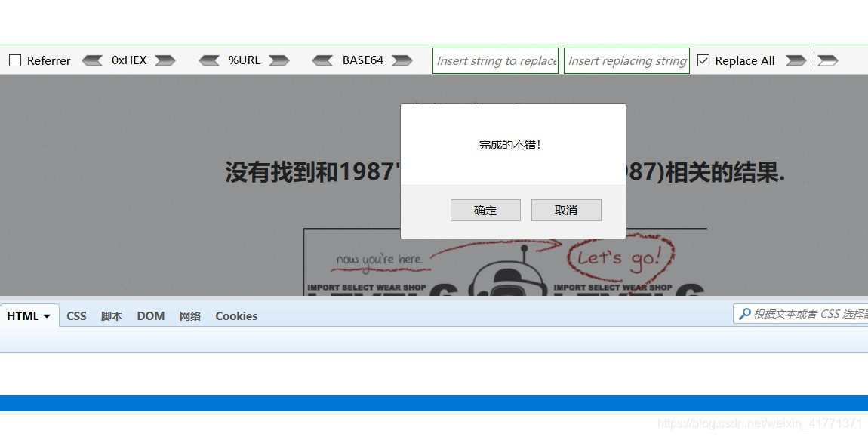
Task: Switch to the DOM tab
Action: [x=150, y=315]
